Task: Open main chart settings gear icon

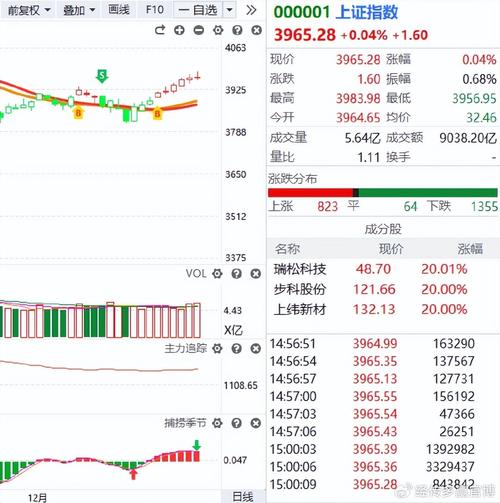Action: pyautogui.click(x=218, y=30)
